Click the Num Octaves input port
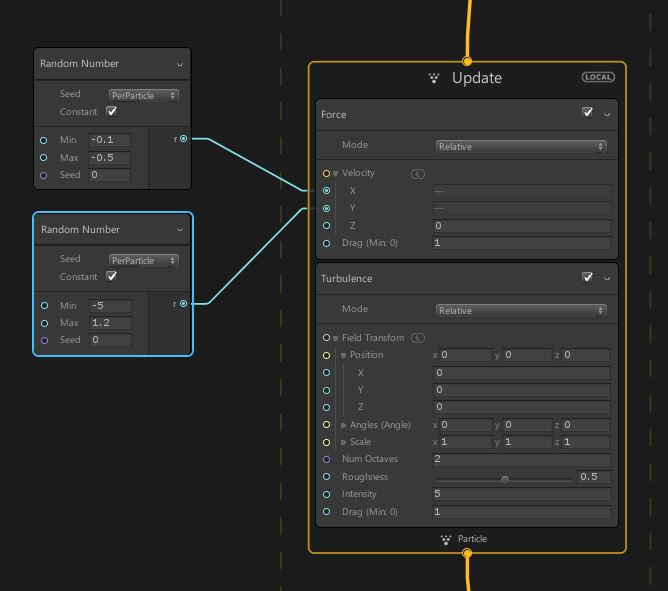This screenshot has width=668, height=591. [326, 459]
